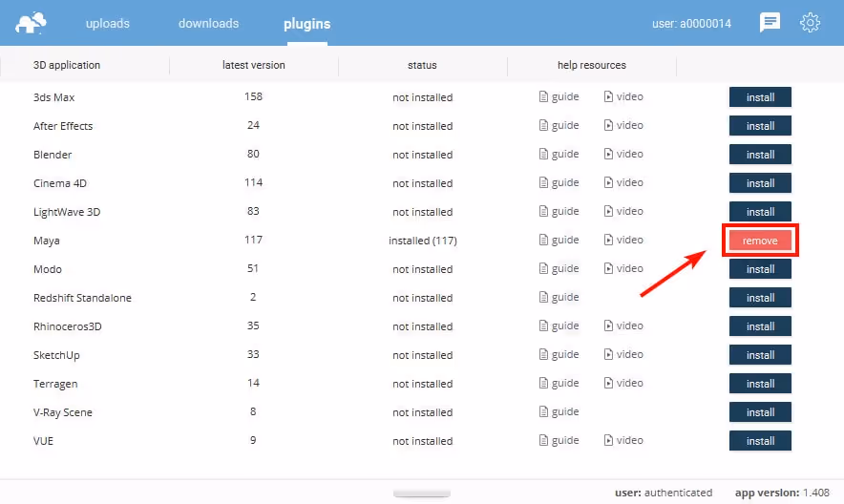Screen dimensions: 844x504
Task: Watch the LightWave 3D video
Action: coord(623,211)
